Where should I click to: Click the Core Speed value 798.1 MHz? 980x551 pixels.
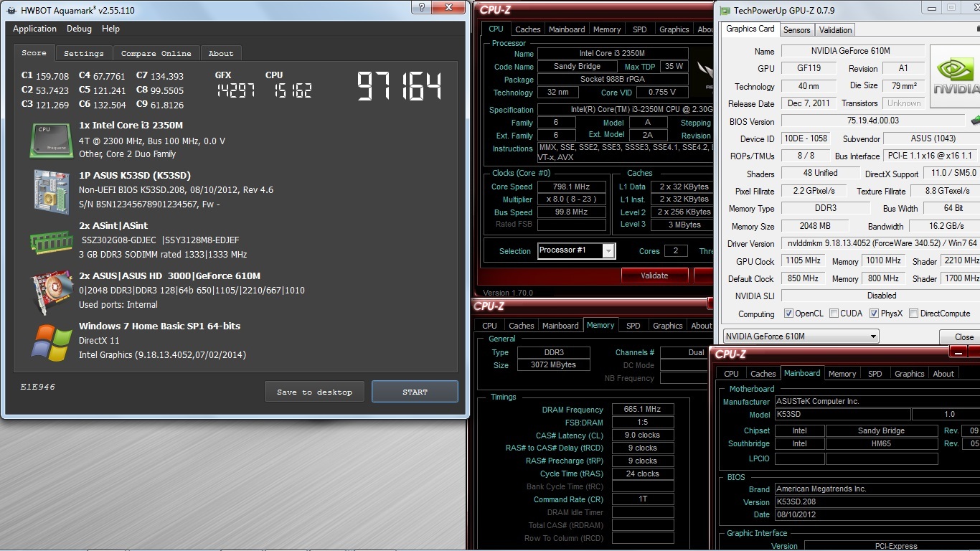pos(571,187)
